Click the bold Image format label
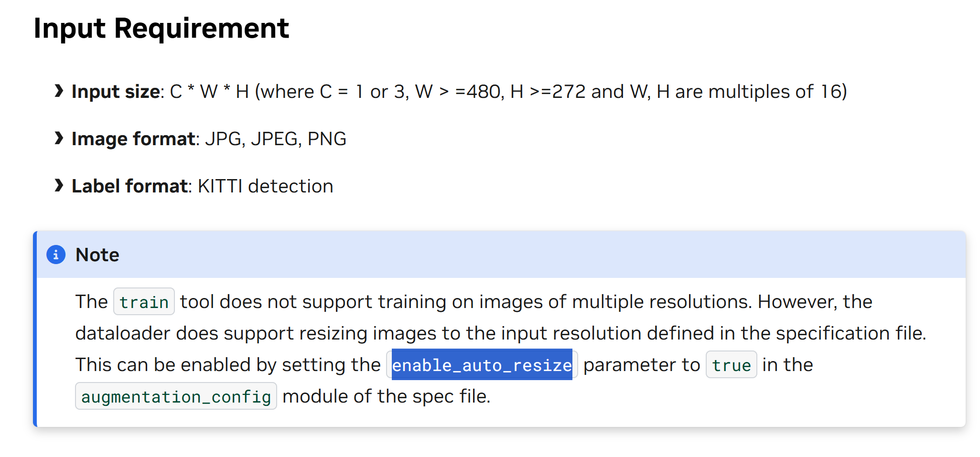Viewport: 980px width, 457px height. (133, 138)
